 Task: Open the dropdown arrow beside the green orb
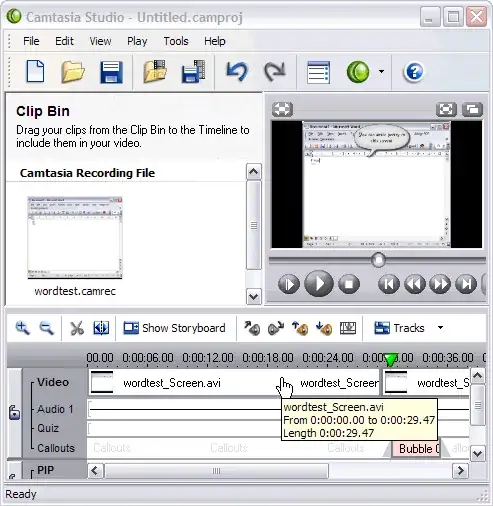[x=381, y=71]
